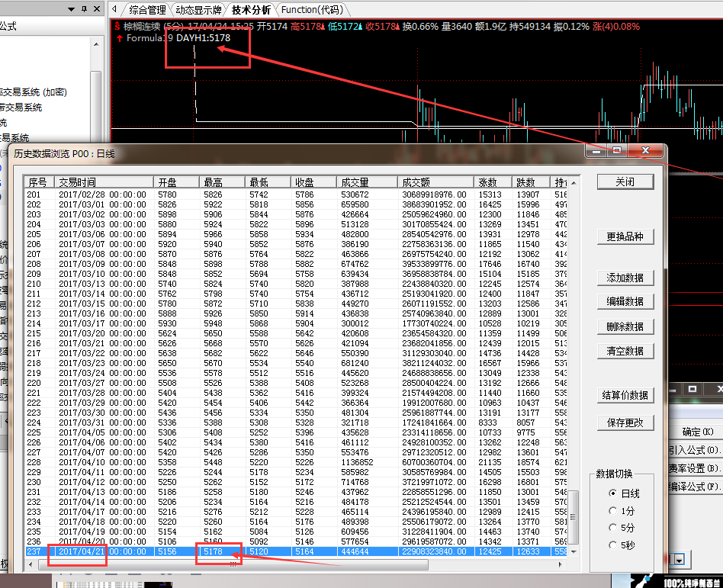Image resolution: width=723 pixels, height=588 pixels.
Task: Switch to the 技术分析 tab
Action: (x=251, y=10)
